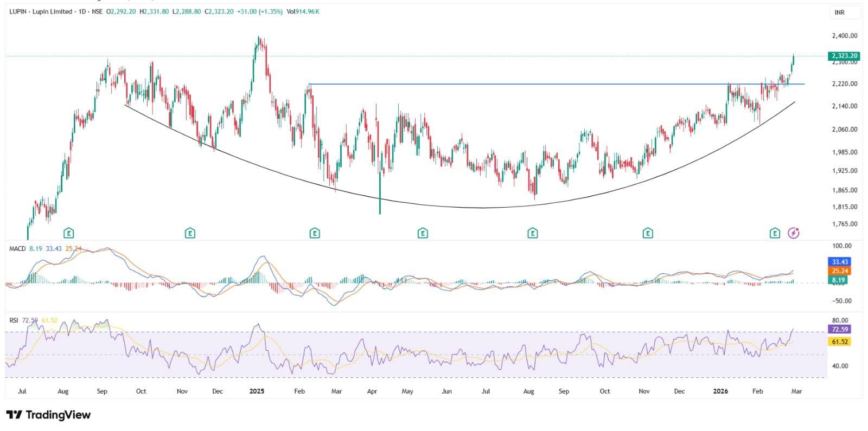Image resolution: width=868 pixels, height=431 pixels.
Task: Click the +31.00 (+1.35%) change value
Action: click(260, 11)
